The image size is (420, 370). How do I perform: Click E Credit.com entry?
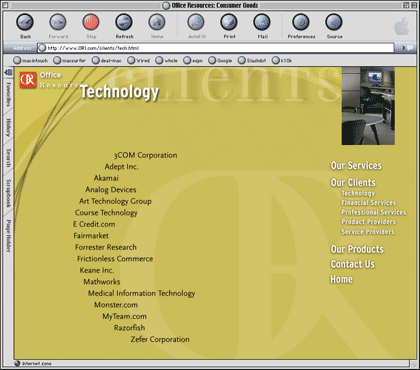tap(94, 224)
